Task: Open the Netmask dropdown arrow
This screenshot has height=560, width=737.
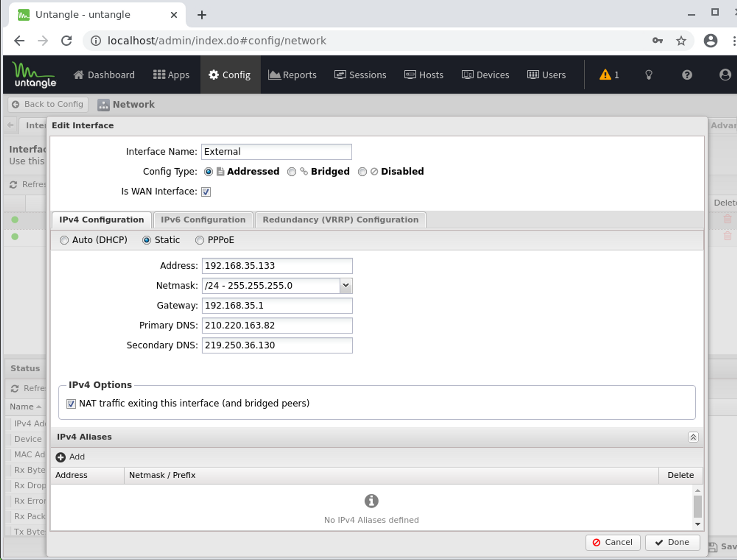Action: click(x=346, y=286)
